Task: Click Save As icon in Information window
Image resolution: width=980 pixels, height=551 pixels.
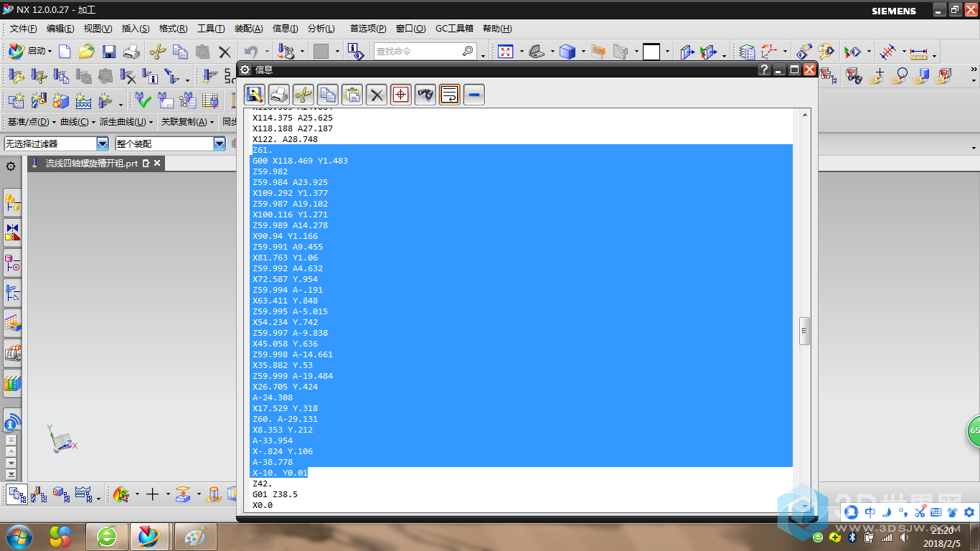Action: [x=254, y=94]
